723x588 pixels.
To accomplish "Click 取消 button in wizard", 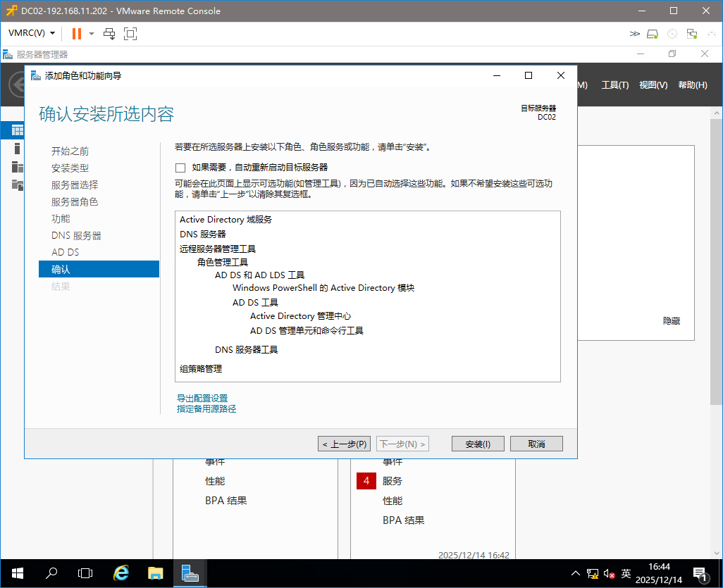I will tap(536, 444).
